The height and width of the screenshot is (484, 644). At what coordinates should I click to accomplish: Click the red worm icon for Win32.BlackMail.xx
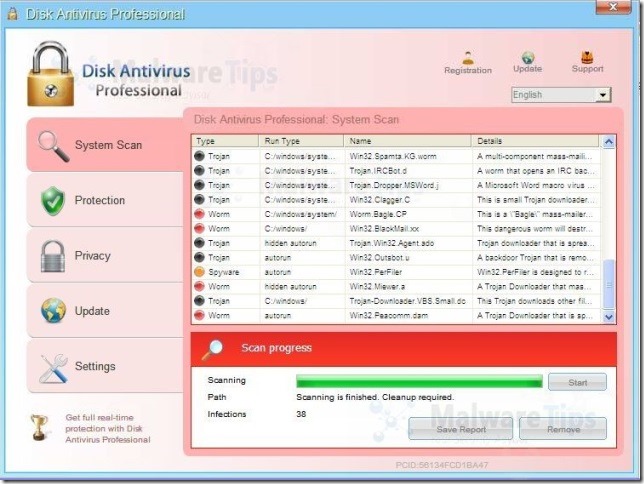tap(199, 228)
